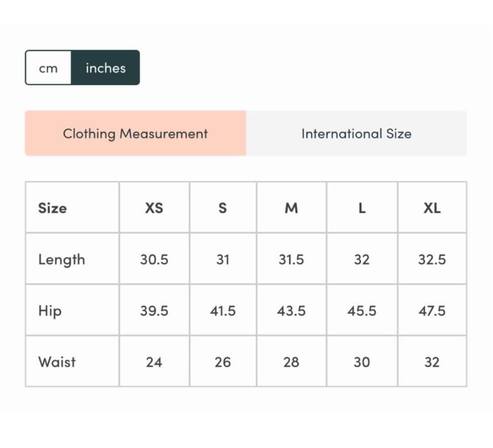Click the S waist value 26
This screenshot has height=448, width=493.
click(222, 362)
